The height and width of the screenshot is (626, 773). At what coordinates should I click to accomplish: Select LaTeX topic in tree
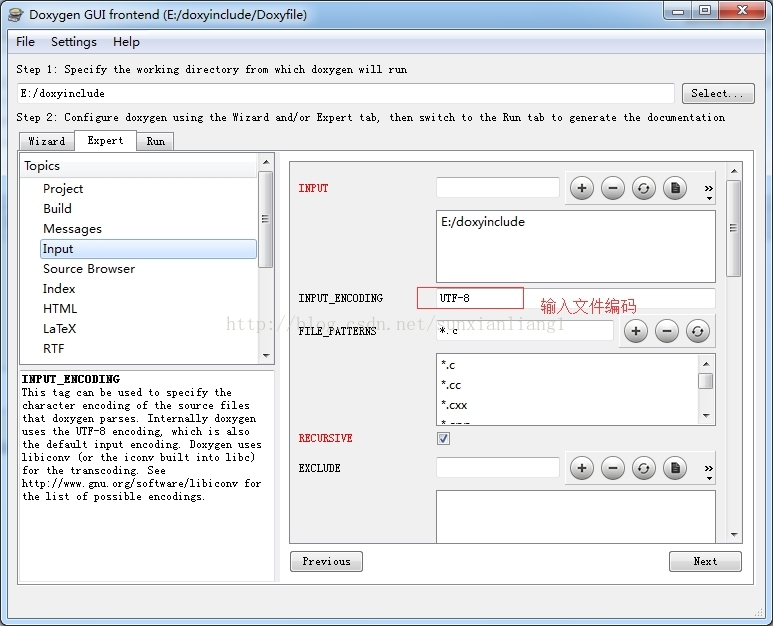60,329
